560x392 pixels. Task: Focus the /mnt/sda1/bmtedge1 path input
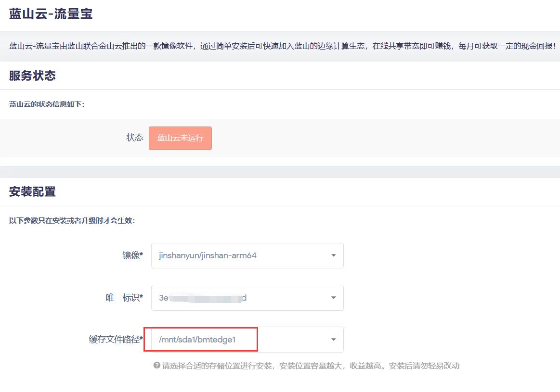pyautogui.click(x=247, y=340)
